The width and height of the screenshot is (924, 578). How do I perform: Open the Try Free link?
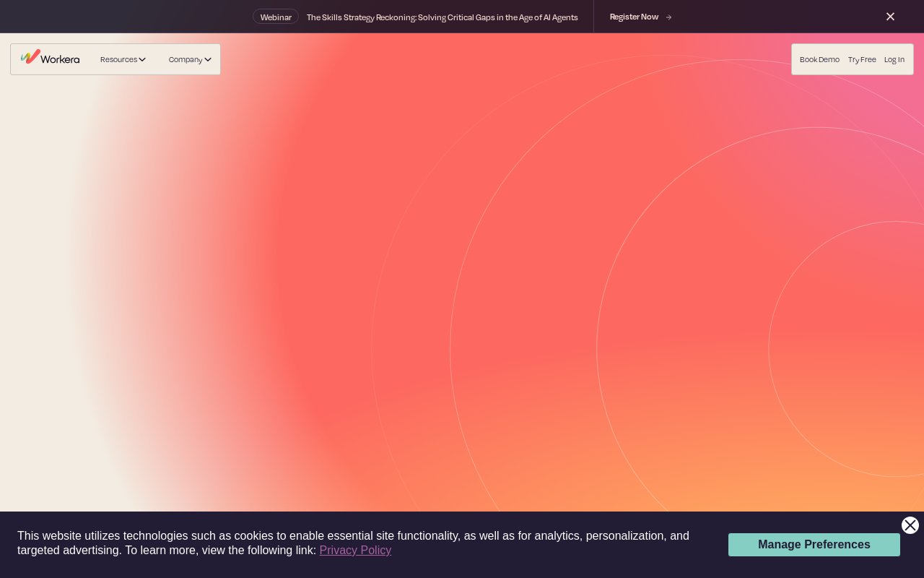[862, 59]
